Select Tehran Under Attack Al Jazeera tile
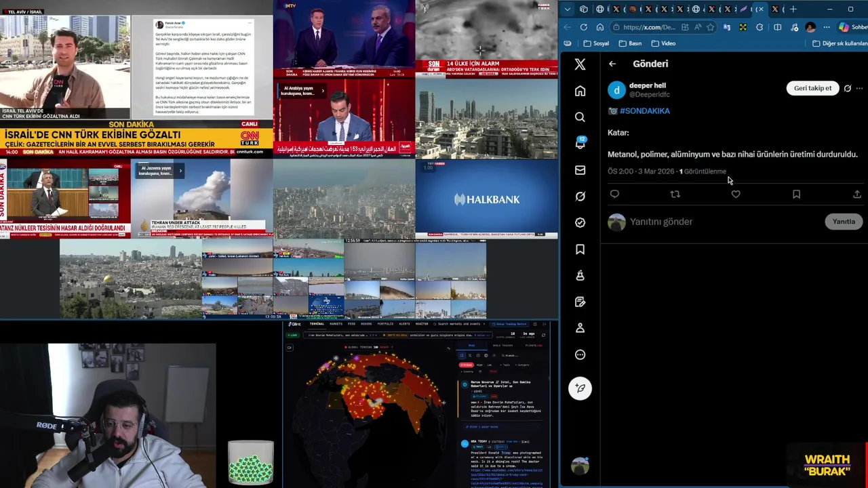Screen dimensions: 868x488 pos(202,199)
